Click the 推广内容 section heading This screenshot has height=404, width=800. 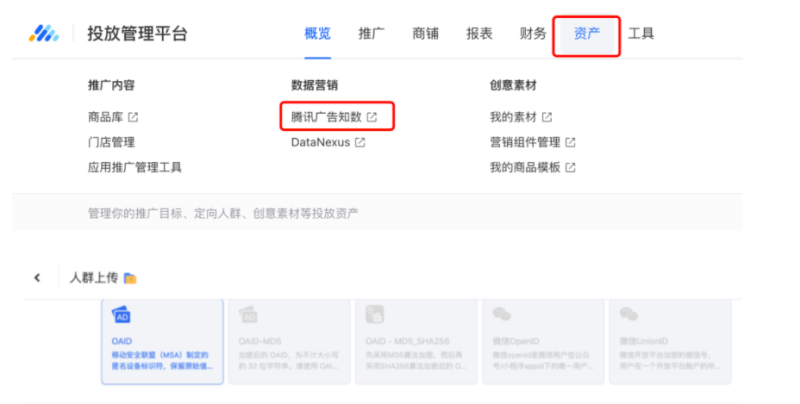111,85
